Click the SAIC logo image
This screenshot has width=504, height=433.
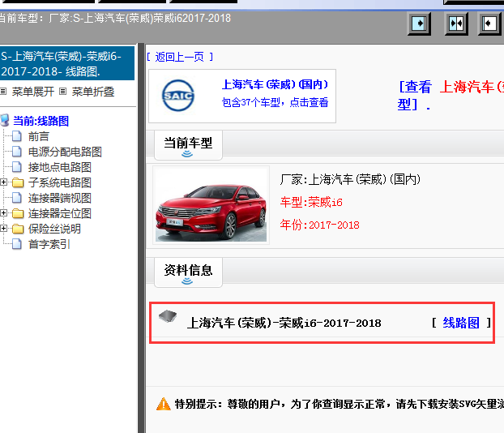pos(177,96)
